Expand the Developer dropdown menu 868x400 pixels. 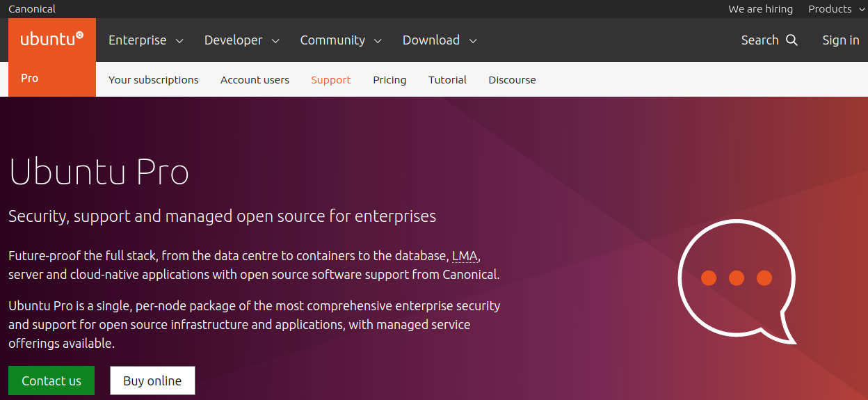[242, 40]
